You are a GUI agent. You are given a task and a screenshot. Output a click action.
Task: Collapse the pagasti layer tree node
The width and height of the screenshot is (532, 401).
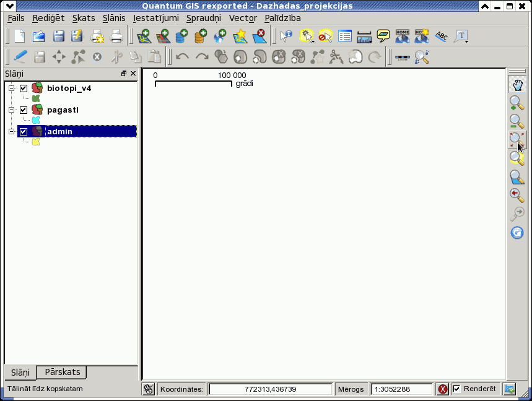[x=12, y=110]
